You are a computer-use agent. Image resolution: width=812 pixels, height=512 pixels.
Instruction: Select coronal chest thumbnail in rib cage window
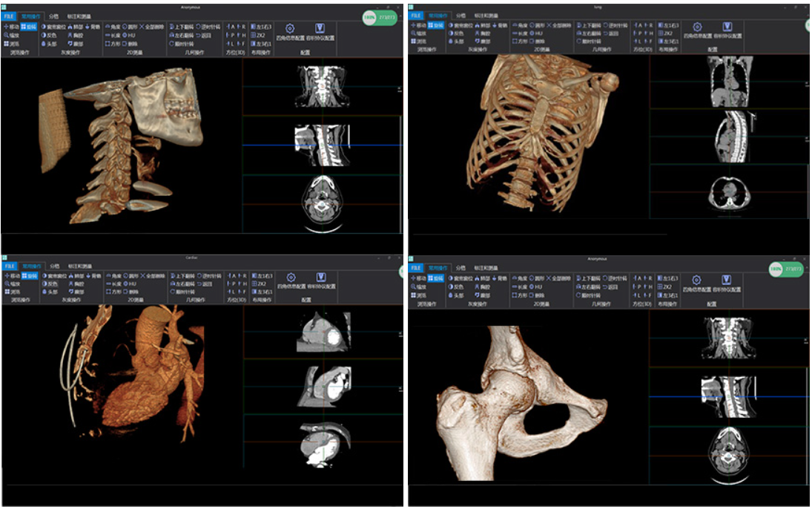pos(730,82)
